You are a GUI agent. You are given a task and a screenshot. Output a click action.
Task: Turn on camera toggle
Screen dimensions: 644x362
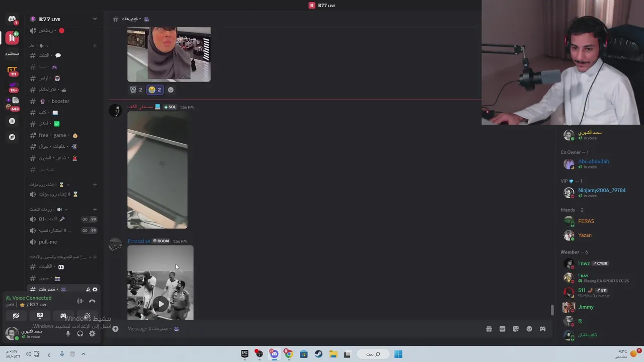point(16,316)
